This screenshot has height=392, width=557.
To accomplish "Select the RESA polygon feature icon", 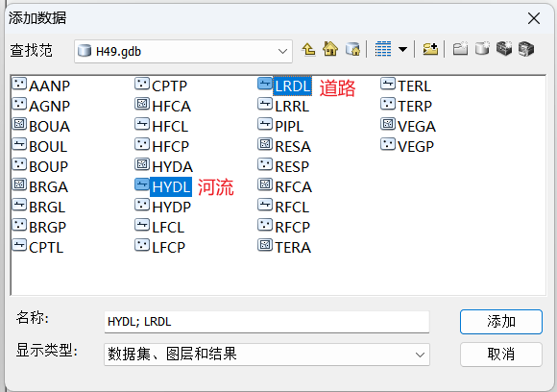I will coord(265,144).
